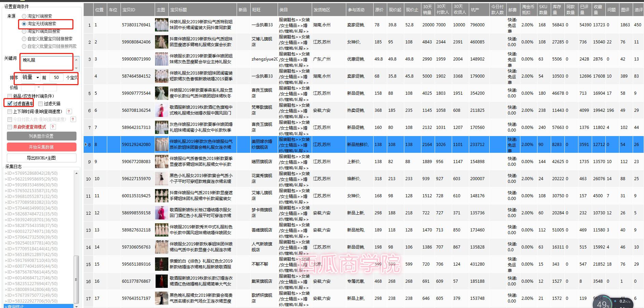The height and width of the screenshot is (308, 644).
Task: Click shop name 花棠秀旗舰店
Action: tap(262, 178)
